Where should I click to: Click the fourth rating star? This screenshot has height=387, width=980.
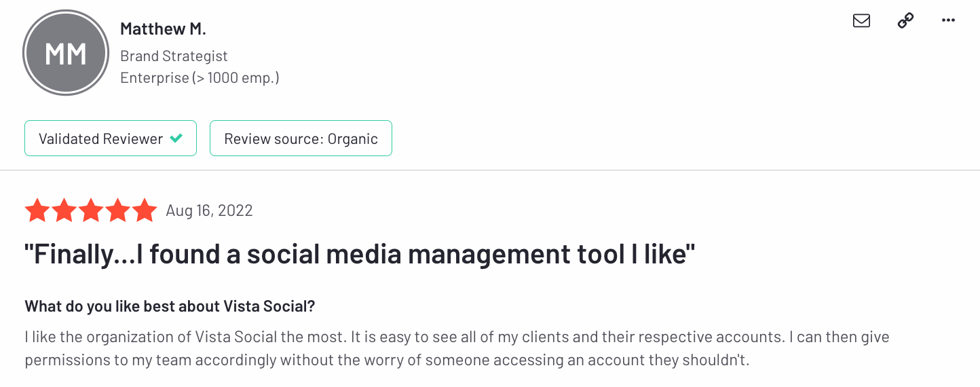click(x=117, y=211)
